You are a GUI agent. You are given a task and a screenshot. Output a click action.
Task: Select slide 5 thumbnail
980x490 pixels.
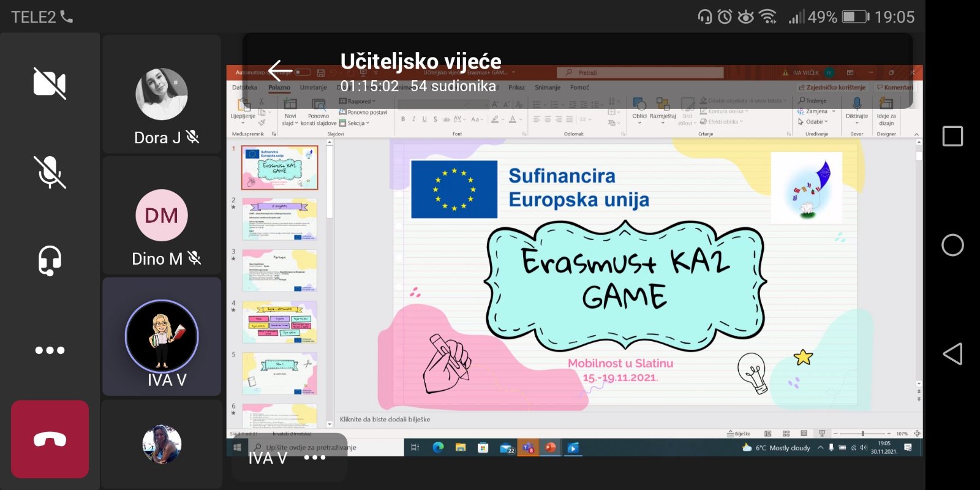coord(279,373)
